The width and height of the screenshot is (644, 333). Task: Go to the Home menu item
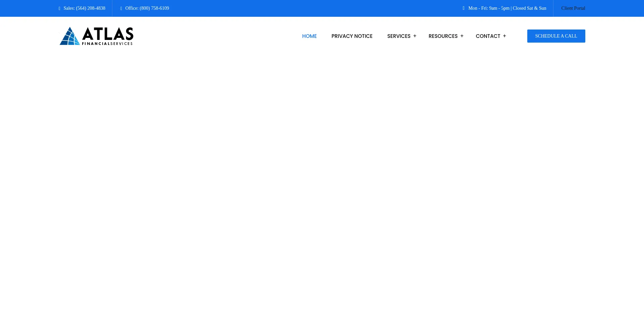coord(309,36)
